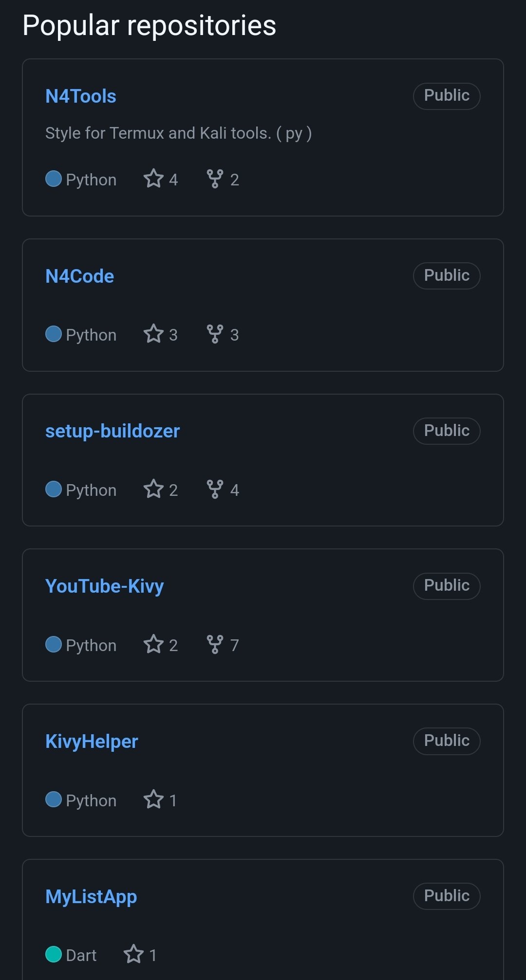Click the Dart language dot on MyListApp
This screenshot has height=980, width=526.
click(x=54, y=954)
